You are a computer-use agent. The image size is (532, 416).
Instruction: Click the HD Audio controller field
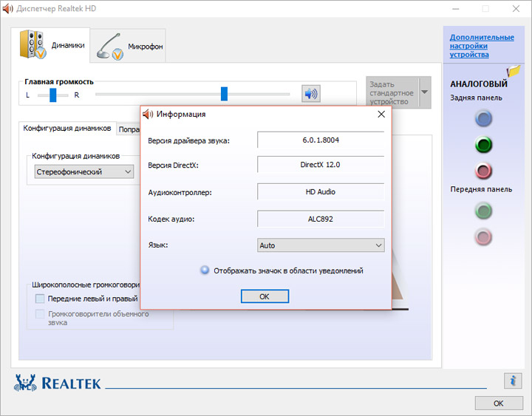(321, 191)
